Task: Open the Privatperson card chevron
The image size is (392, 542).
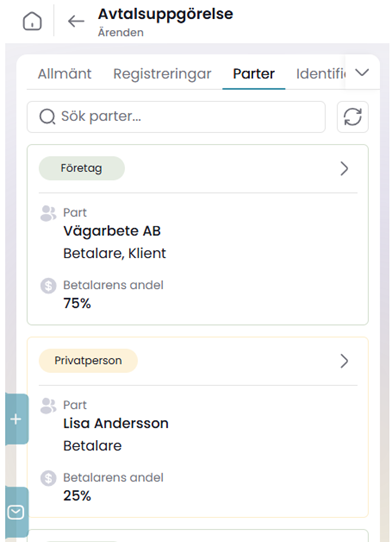Action: point(344,361)
